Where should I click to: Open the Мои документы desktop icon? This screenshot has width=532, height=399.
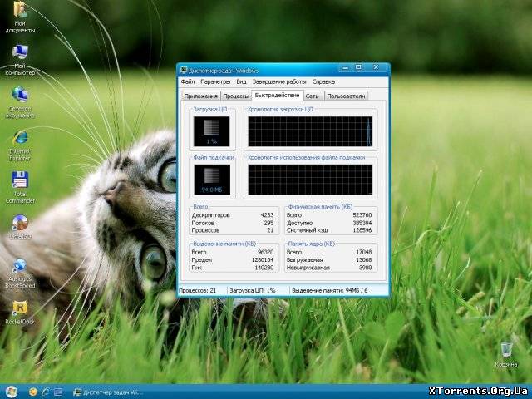[x=20, y=12]
